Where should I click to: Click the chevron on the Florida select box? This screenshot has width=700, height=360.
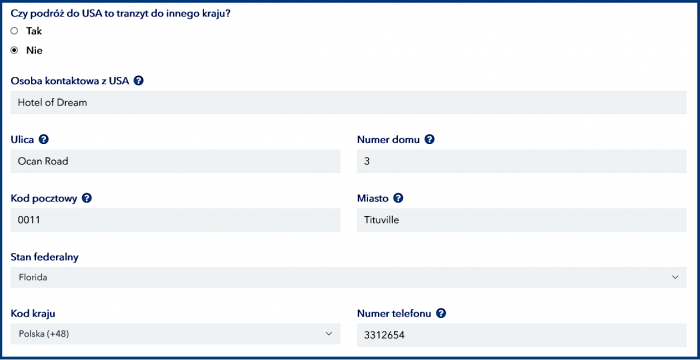coord(675,277)
